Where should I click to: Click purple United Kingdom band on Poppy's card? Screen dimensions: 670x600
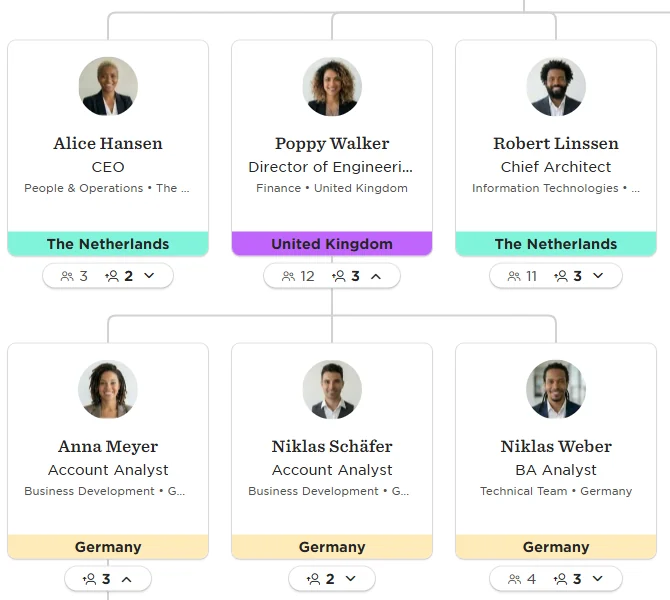(332, 244)
